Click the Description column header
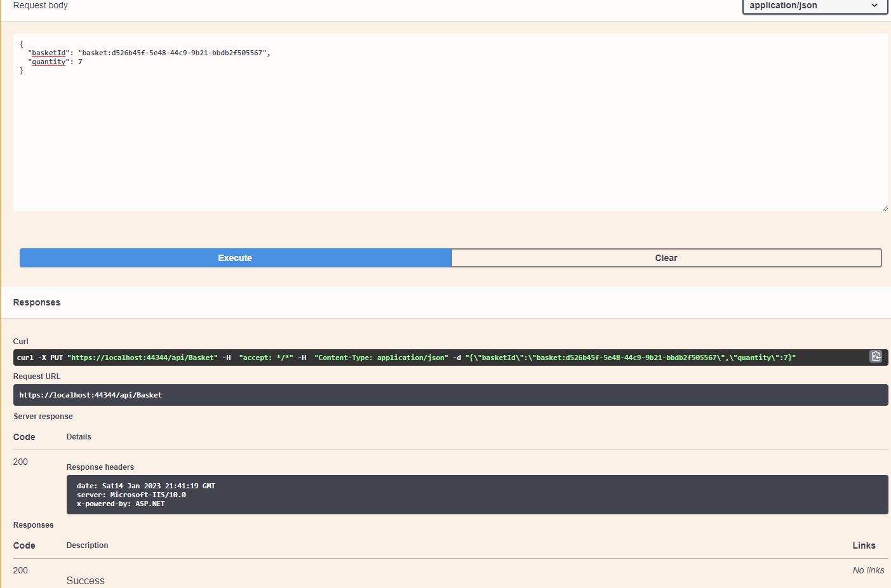The image size is (891, 588). point(87,545)
